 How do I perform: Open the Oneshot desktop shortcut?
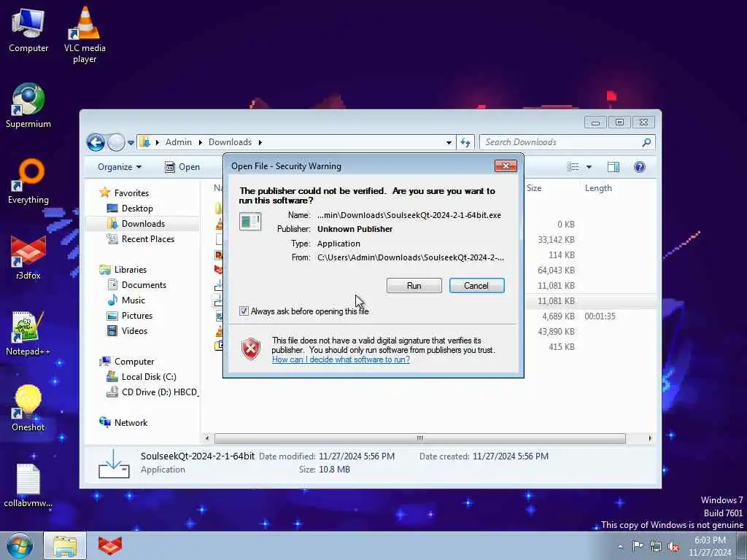click(x=28, y=408)
